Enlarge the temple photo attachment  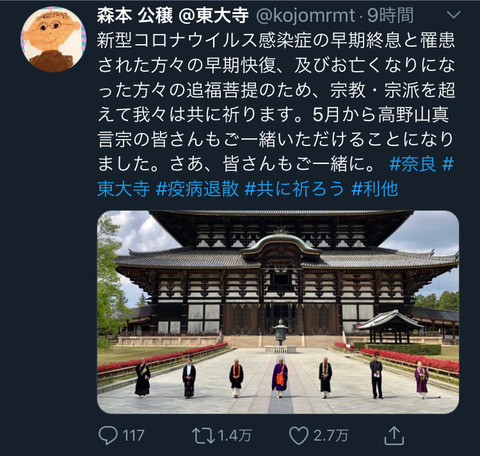click(278, 312)
